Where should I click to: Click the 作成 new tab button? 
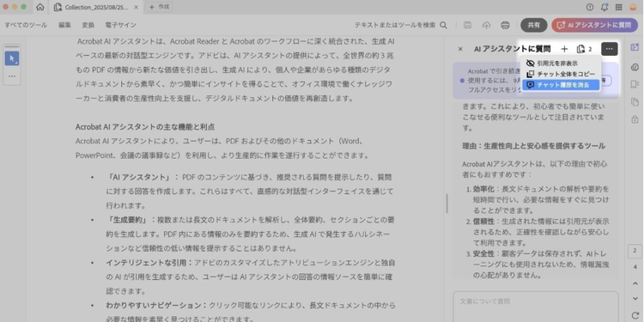click(x=160, y=7)
